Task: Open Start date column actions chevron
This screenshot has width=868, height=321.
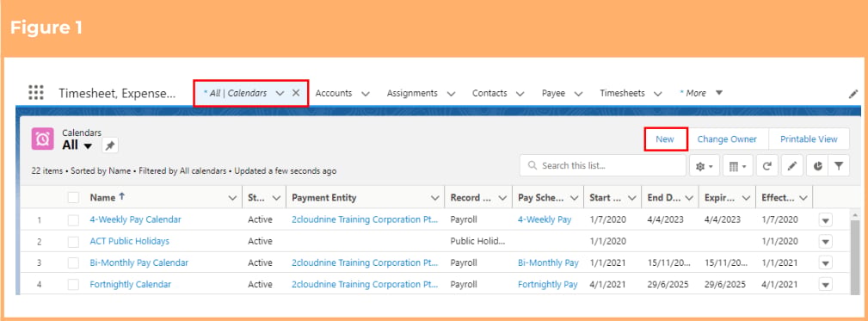Action: tap(631, 198)
